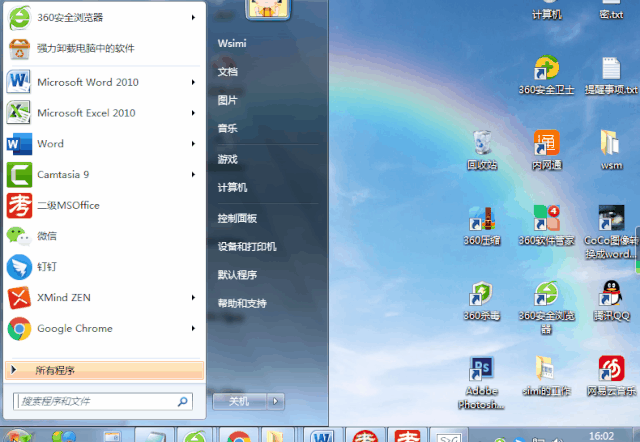Open 360安全浏览器 from the Start menu list

[x=102, y=18]
